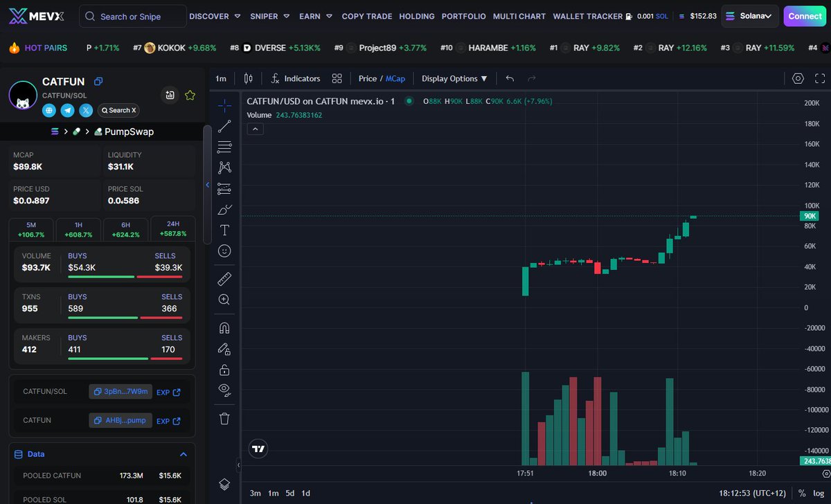Viewport: 831px width, 504px height.
Task: Expand the SNIPER menu
Action: coord(270,16)
